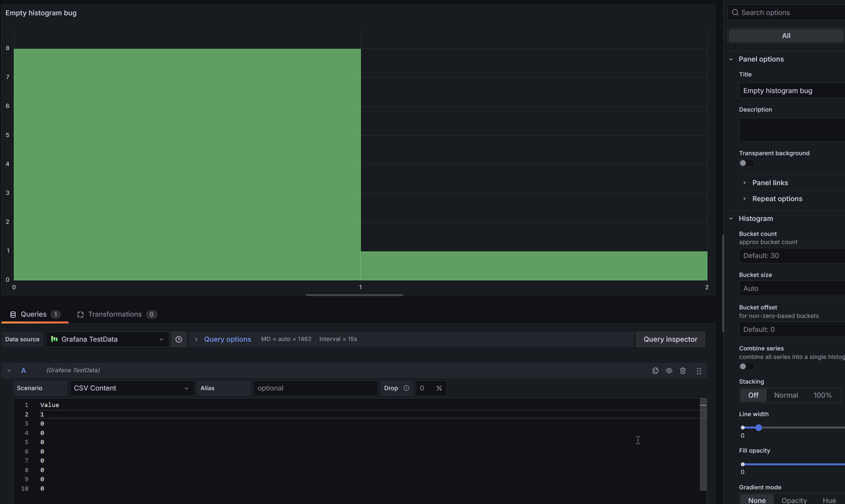This screenshot has width=845, height=504.
Task: Click query name A to rename
Action: (x=23, y=371)
